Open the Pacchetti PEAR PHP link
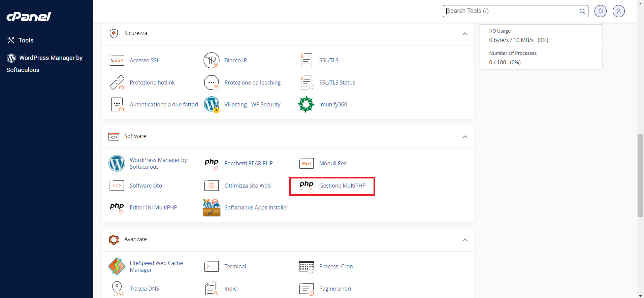This screenshot has height=298, width=644. point(249,163)
